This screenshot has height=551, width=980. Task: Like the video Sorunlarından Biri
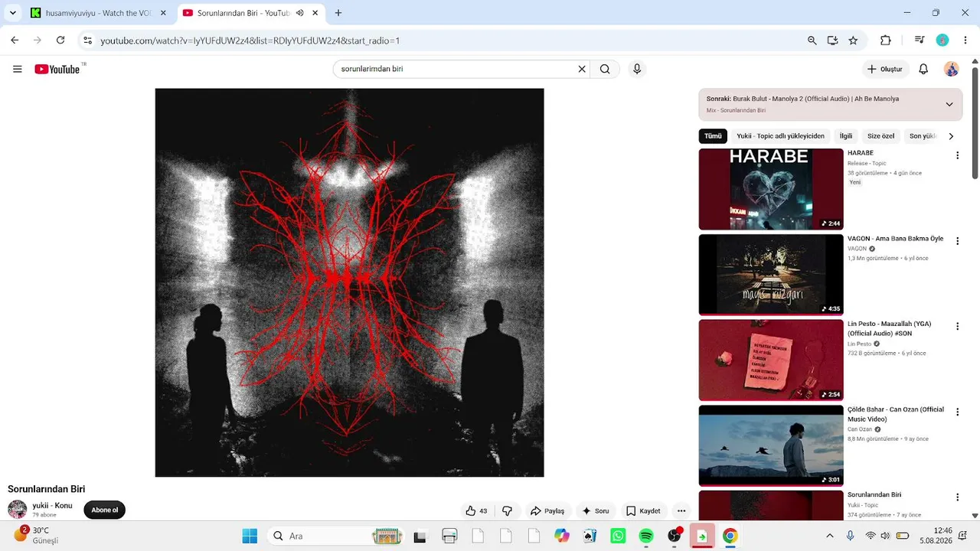tap(476, 510)
